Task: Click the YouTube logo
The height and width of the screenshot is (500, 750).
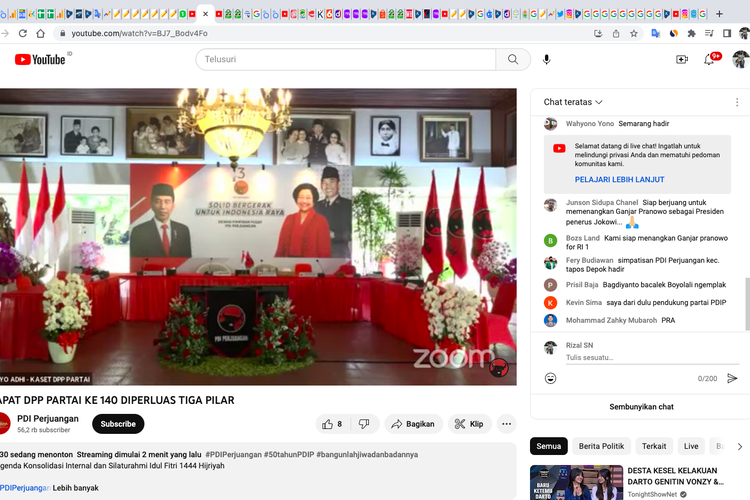Action: (x=40, y=60)
